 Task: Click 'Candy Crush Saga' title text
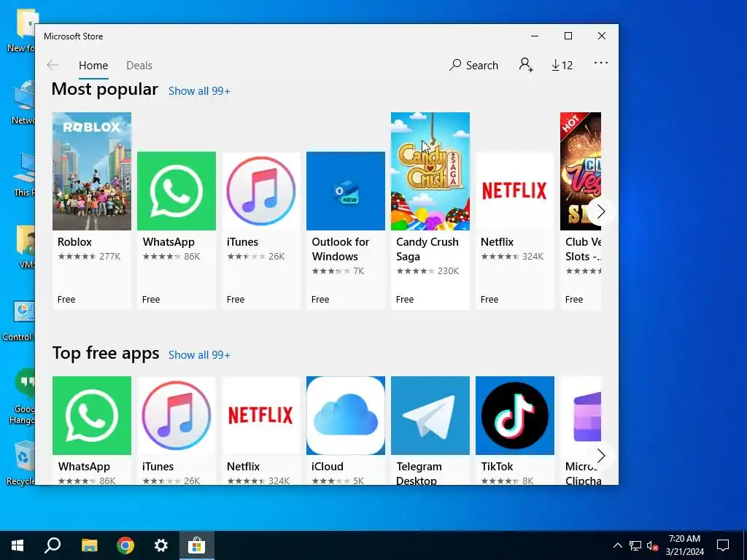[427, 249]
